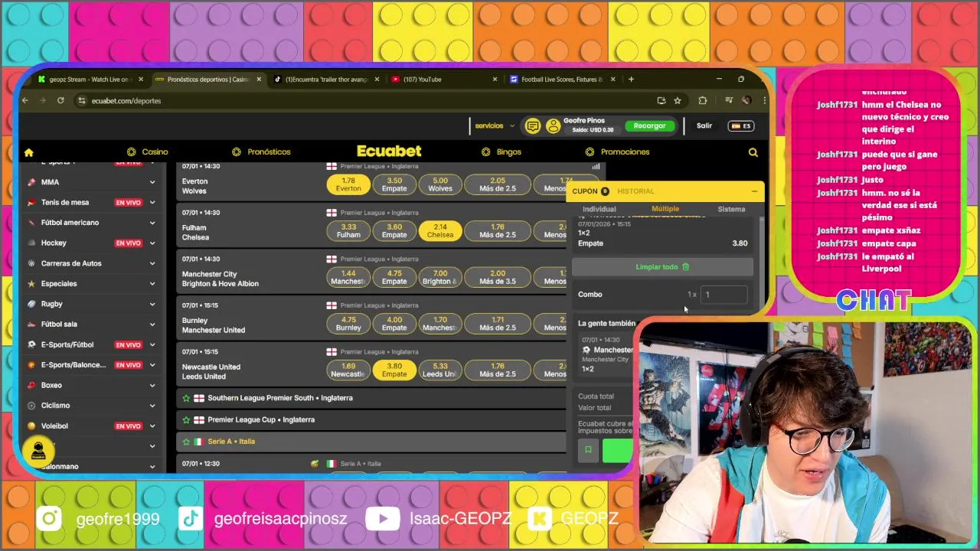Open the messages chat icon beside the user name
Image resolution: width=980 pixels, height=551 pixels.
click(533, 126)
